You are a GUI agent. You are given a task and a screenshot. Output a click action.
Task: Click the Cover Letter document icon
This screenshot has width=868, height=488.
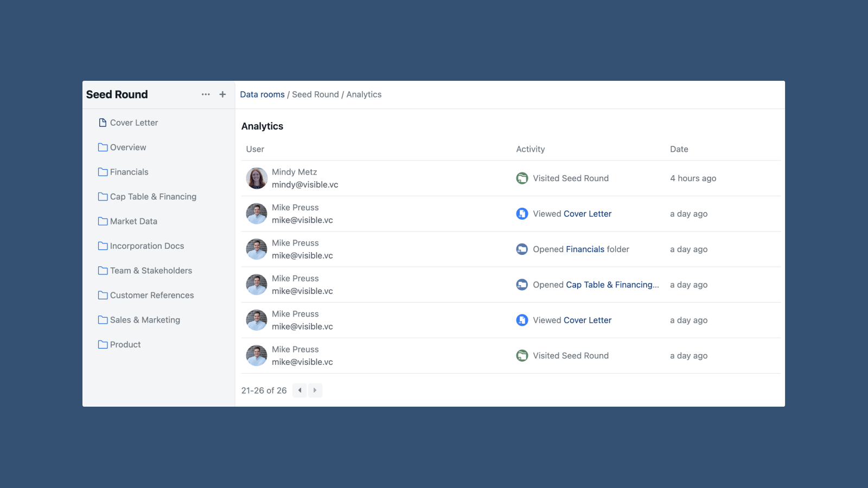coord(103,123)
